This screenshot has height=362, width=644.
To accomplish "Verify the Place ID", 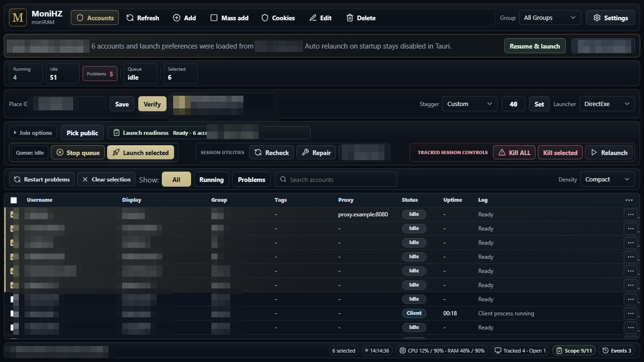I will [152, 104].
